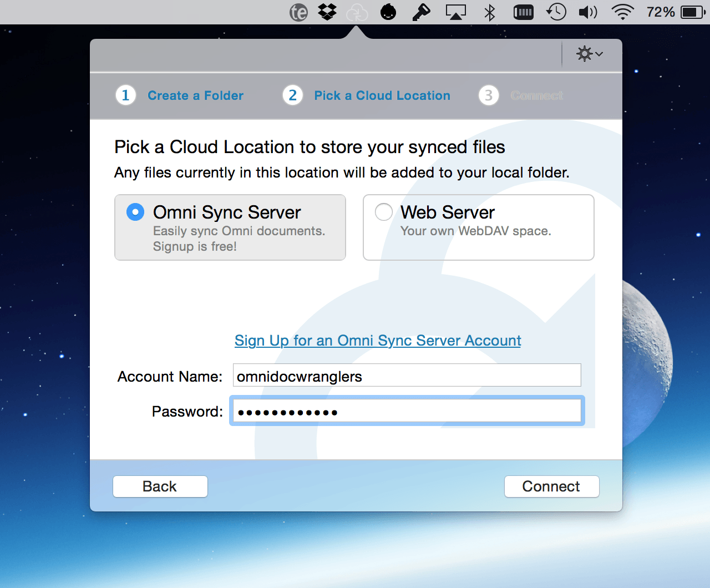Screen dimensions: 710x588
Task: Open the volume control menu
Action: [588, 12]
